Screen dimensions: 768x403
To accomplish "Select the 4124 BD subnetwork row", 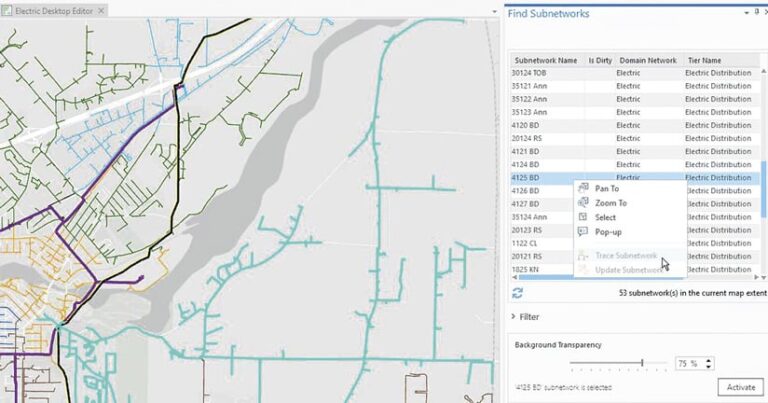I will point(635,165).
